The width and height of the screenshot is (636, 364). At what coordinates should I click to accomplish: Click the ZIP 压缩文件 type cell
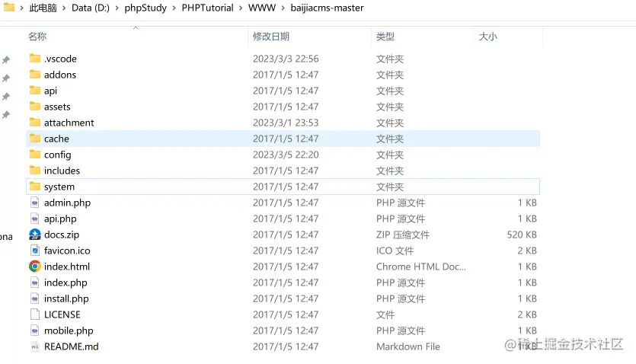(x=403, y=235)
